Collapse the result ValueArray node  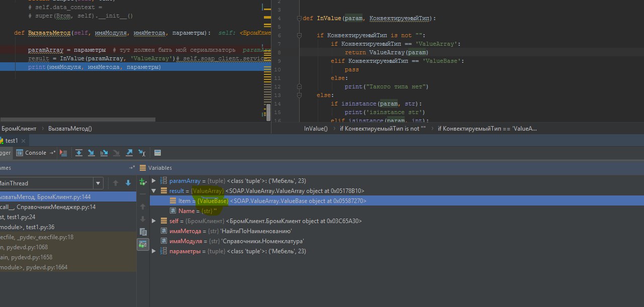coord(154,191)
